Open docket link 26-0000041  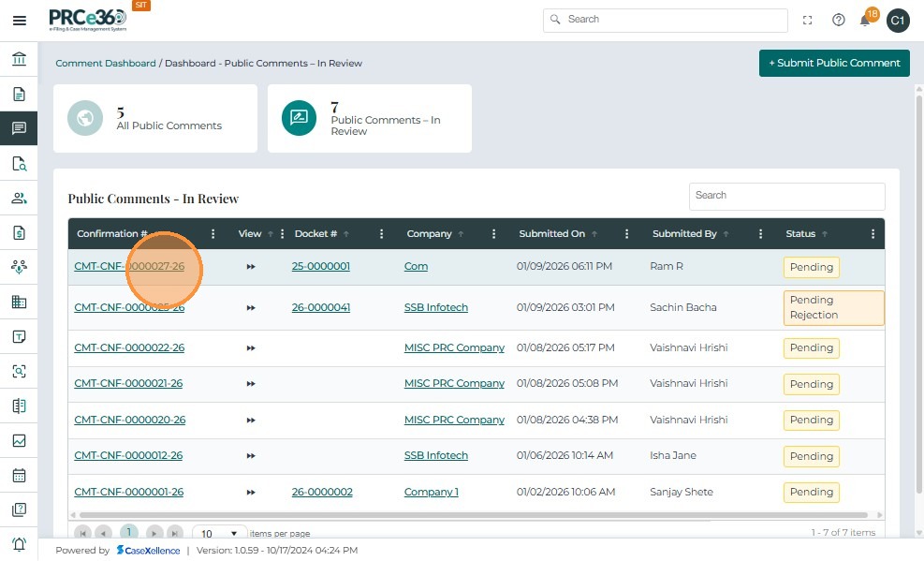click(x=321, y=307)
